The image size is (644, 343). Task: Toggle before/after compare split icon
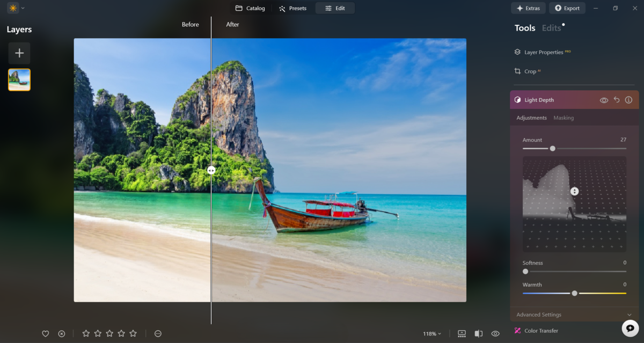478,334
